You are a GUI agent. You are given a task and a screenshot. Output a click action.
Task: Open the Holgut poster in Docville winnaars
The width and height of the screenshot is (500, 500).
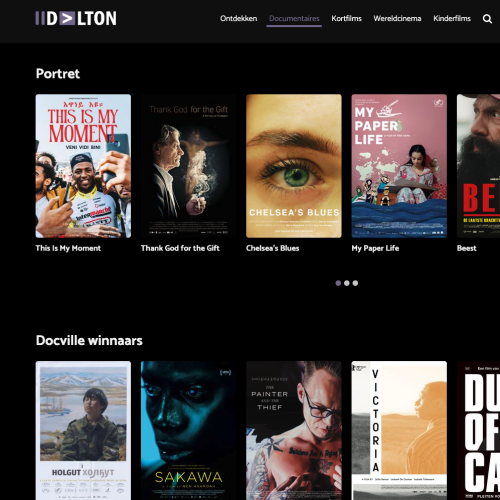(x=83, y=430)
